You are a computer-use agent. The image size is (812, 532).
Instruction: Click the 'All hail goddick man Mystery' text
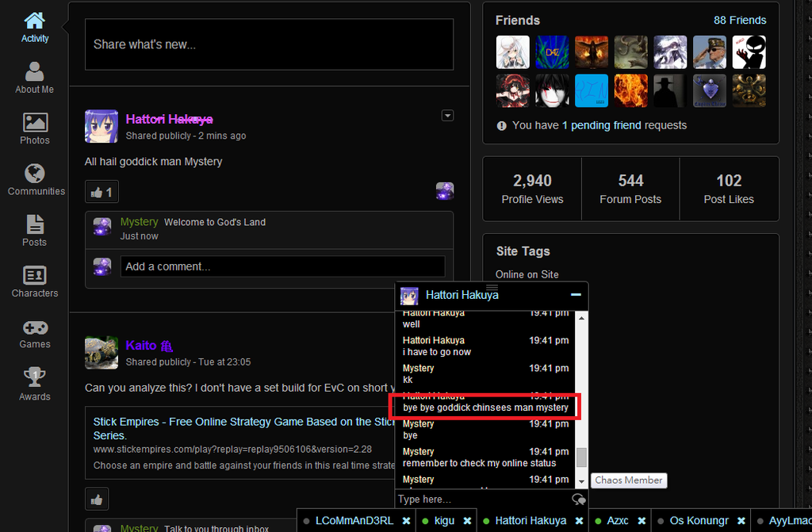point(153,162)
